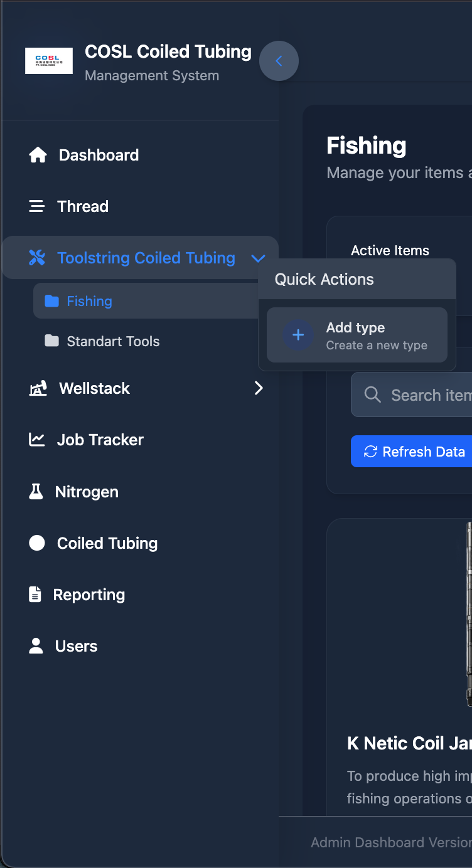
Task: Click the Coiled Tubing circle icon
Action: [38, 542]
